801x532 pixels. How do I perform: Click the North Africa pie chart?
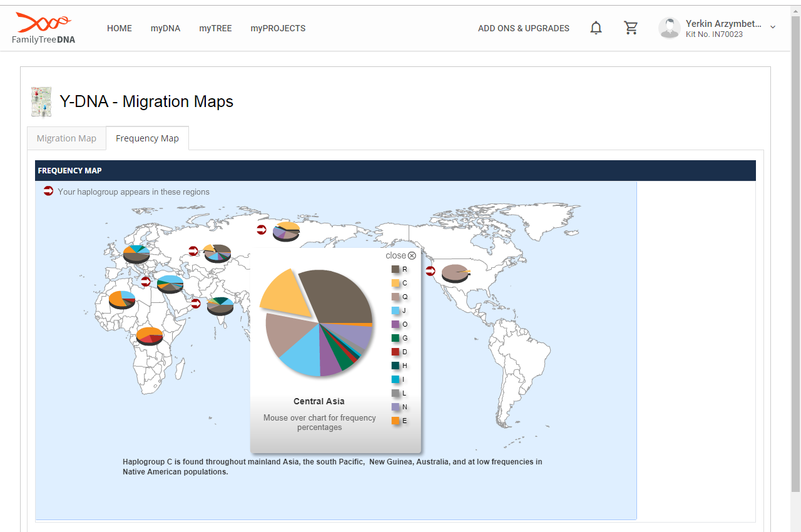tap(121, 300)
